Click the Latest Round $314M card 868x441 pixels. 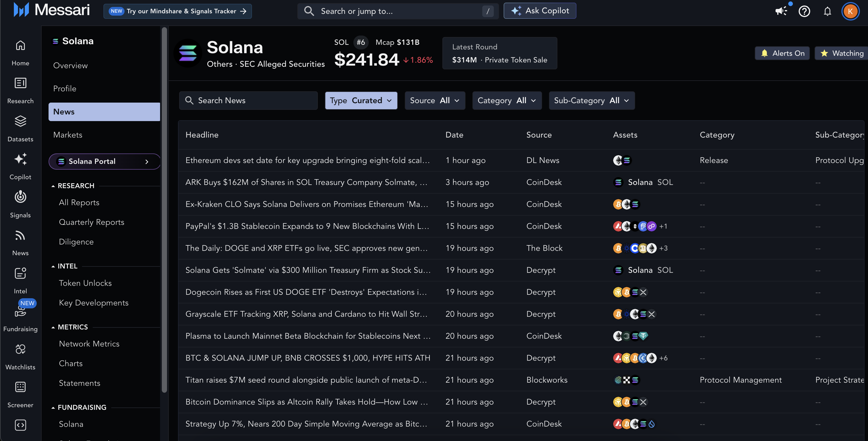(500, 53)
